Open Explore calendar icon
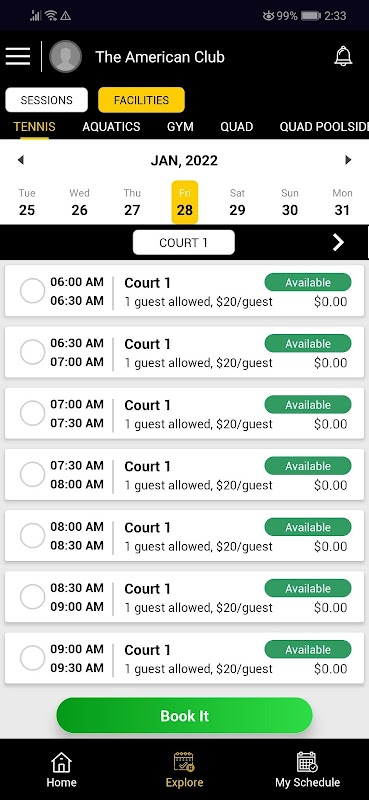 (x=184, y=762)
